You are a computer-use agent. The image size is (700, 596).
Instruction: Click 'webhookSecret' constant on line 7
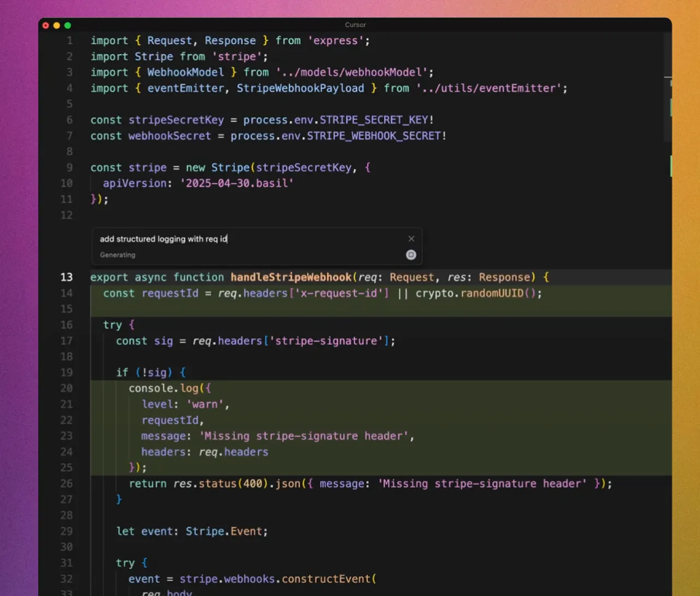point(170,136)
